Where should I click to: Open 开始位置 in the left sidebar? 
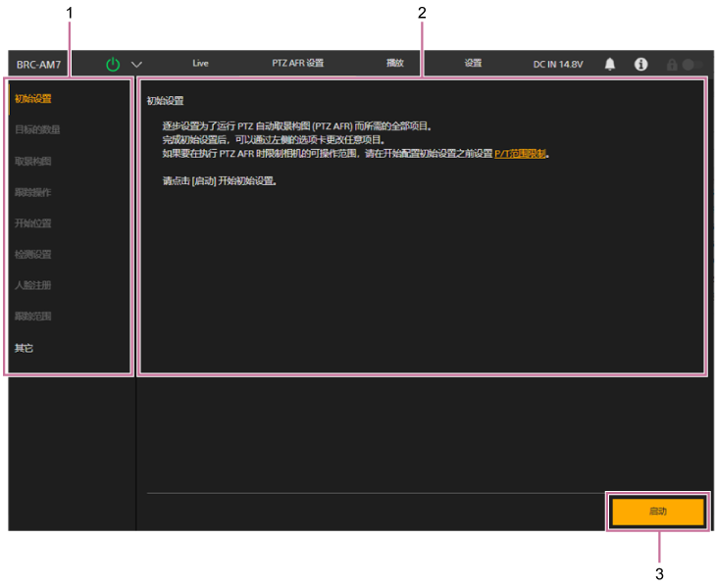[x=33, y=223]
